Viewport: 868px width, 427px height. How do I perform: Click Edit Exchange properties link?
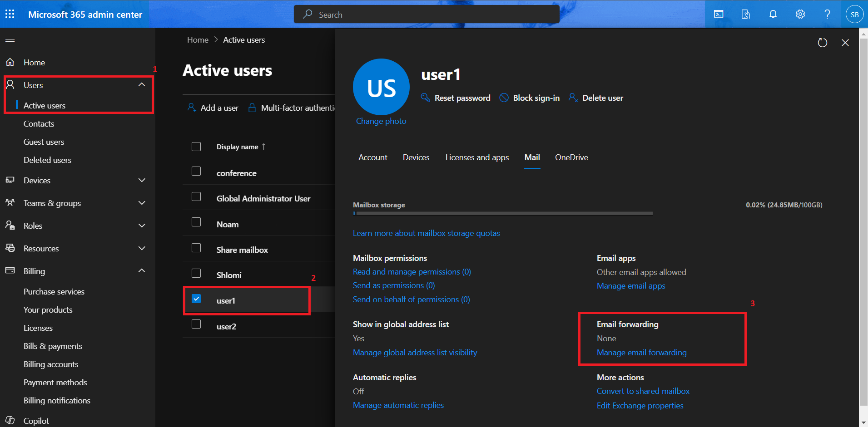pyautogui.click(x=640, y=406)
